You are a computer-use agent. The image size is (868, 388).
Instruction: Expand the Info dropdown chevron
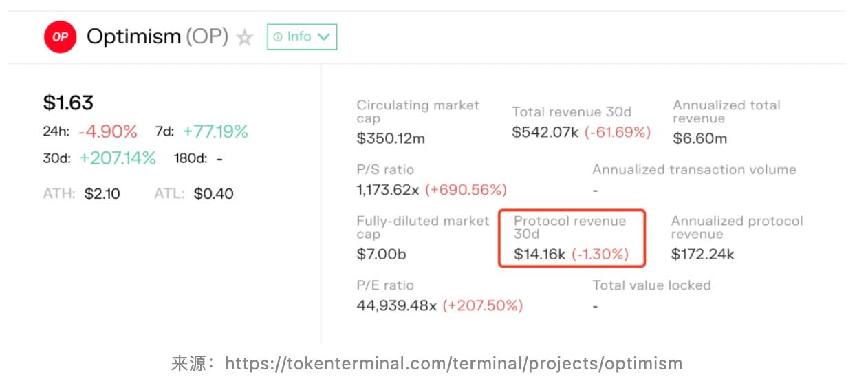click(324, 37)
